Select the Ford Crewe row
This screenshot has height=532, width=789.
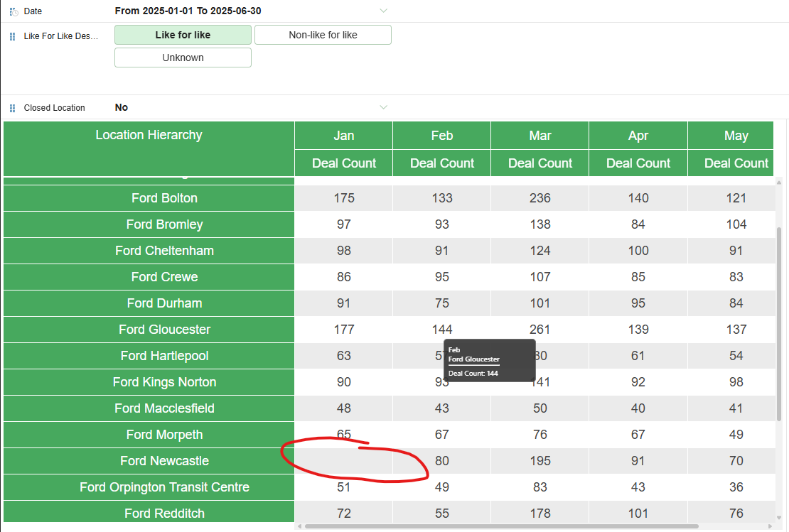149,277
